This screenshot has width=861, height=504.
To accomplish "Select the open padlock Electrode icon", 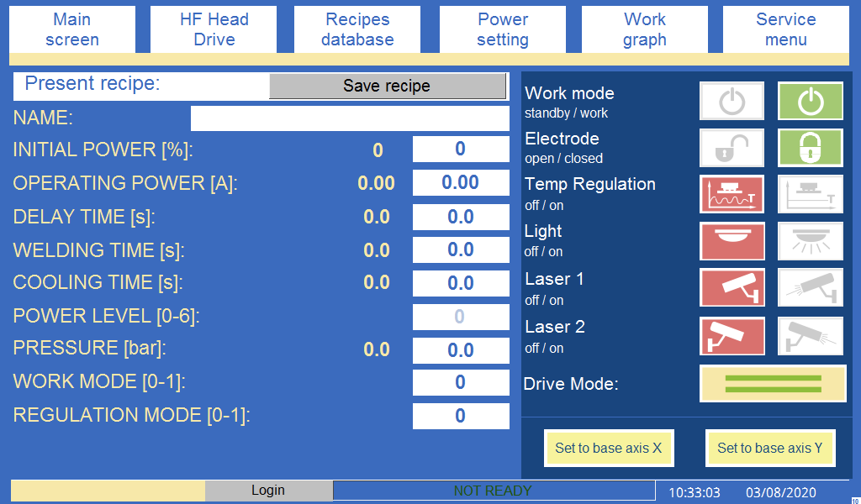I will pyautogui.click(x=732, y=148).
